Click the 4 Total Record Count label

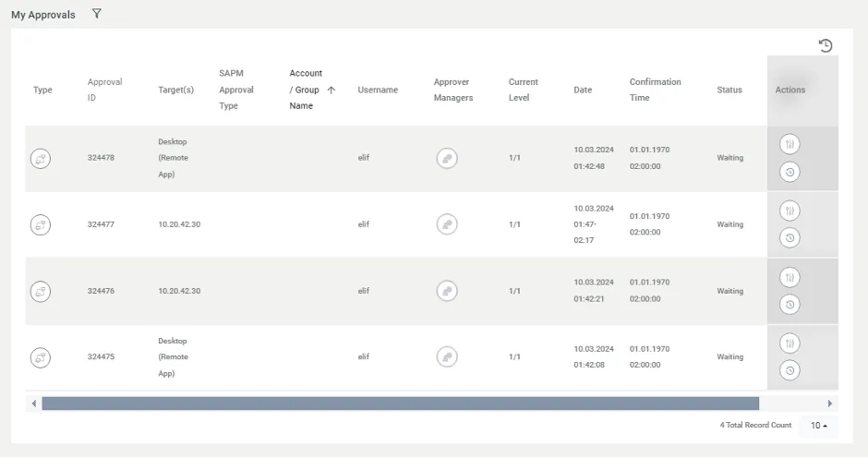pyautogui.click(x=755, y=426)
